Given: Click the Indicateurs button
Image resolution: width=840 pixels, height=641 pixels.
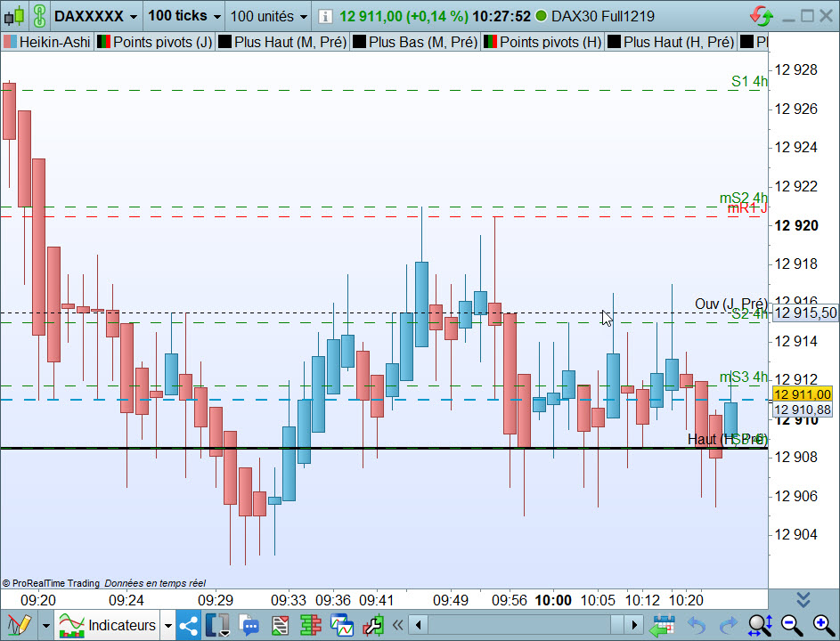Looking at the screenshot, I should pos(107,625).
